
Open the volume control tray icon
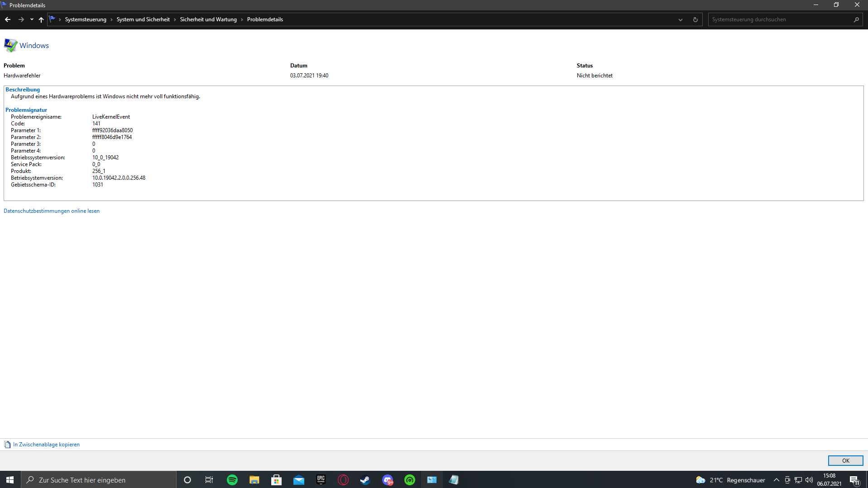pyautogui.click(x=809, y=480)
